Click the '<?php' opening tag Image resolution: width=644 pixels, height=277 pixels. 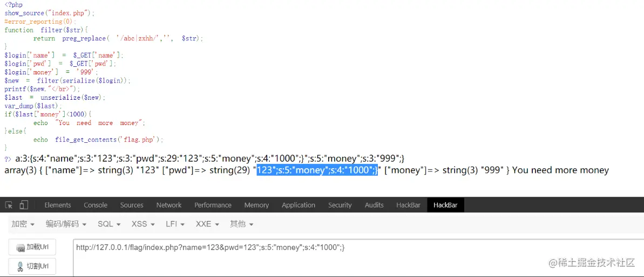pyautogui.click(x=13, y=5)
